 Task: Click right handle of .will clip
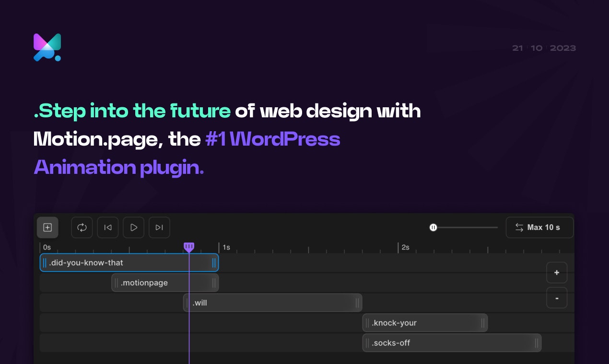point(357,303)
